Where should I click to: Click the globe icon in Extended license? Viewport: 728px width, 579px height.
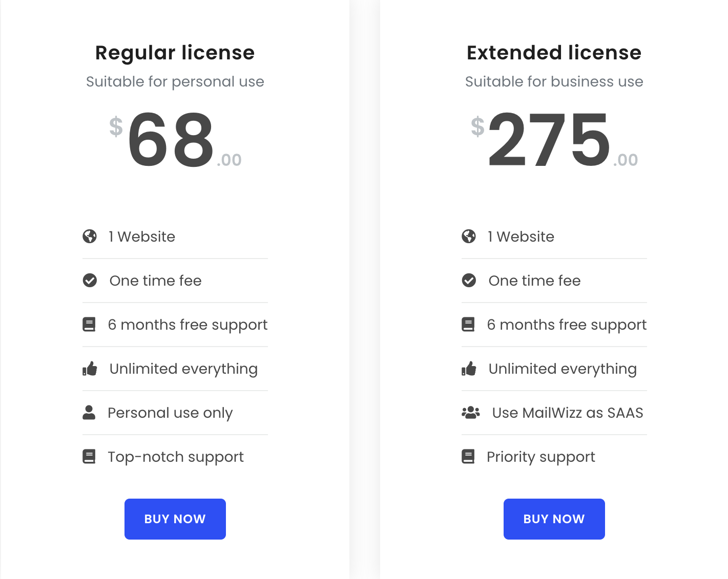click(469, 237)
